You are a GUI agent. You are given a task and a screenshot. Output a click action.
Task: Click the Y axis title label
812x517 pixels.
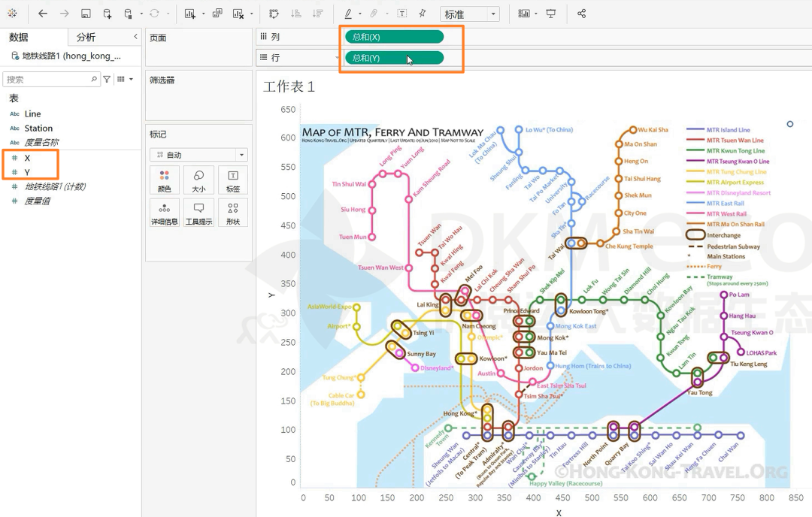(x=271, y=295)
